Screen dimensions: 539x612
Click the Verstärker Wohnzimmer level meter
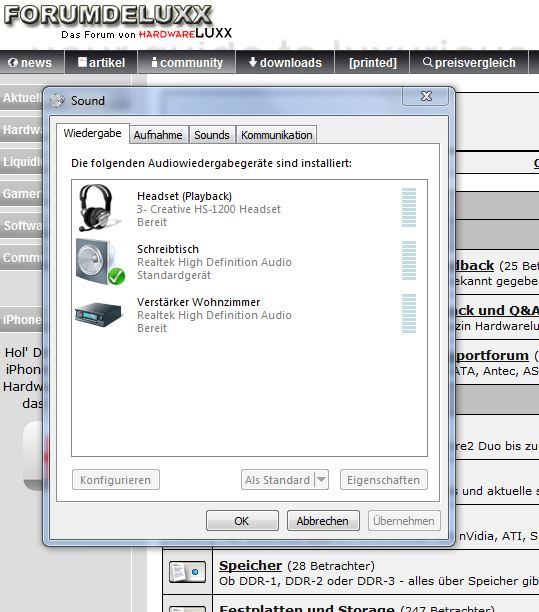pos(409,313)
